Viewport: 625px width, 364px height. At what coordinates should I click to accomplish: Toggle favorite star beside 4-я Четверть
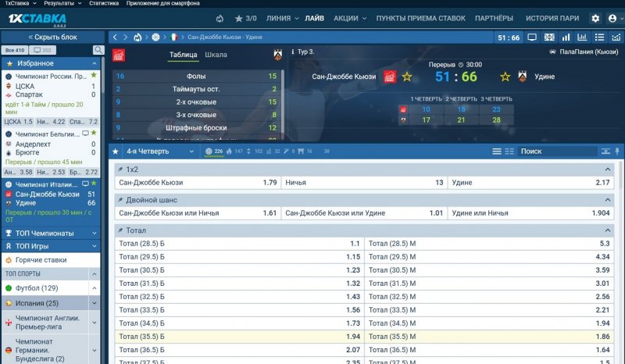coord(116,152)
